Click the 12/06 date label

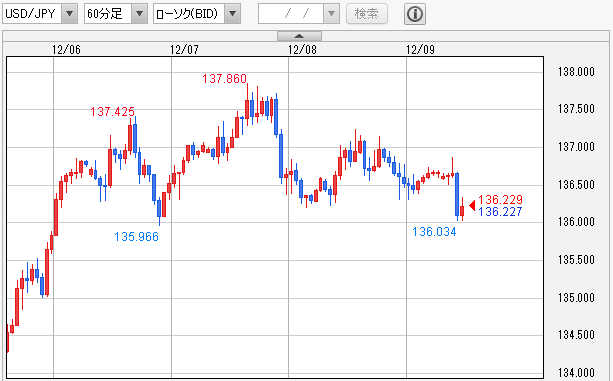click(x=66, y=50)
